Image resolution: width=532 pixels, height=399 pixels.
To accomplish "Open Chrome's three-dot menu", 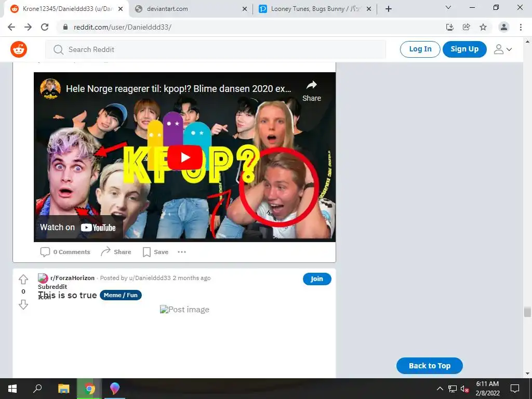I will [521, 27].
